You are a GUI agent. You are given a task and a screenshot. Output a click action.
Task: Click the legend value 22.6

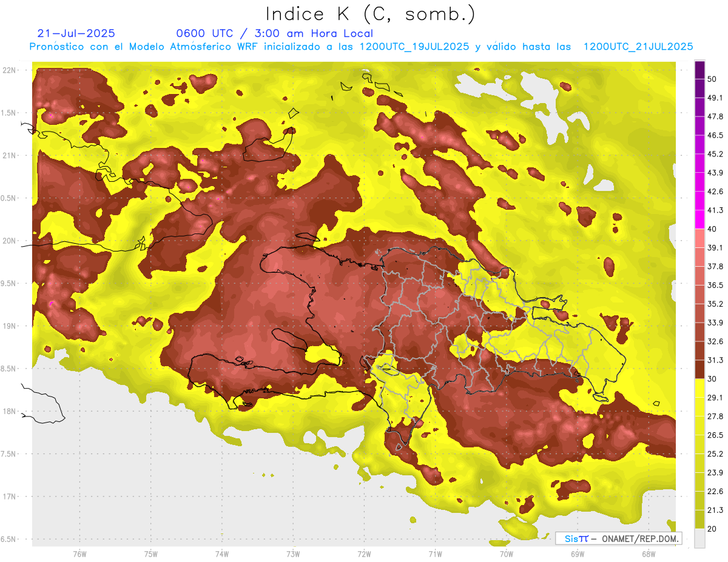[716, 492]
